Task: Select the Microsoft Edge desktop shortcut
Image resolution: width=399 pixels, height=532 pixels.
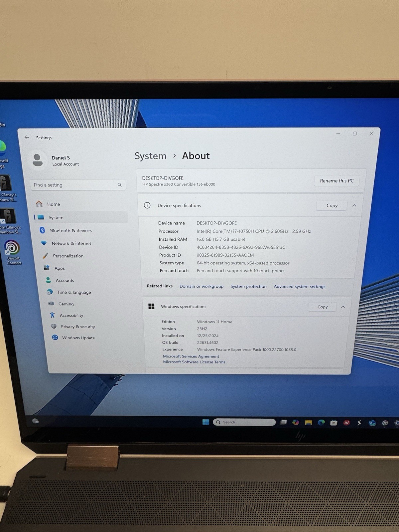Action: click(3, 154)
